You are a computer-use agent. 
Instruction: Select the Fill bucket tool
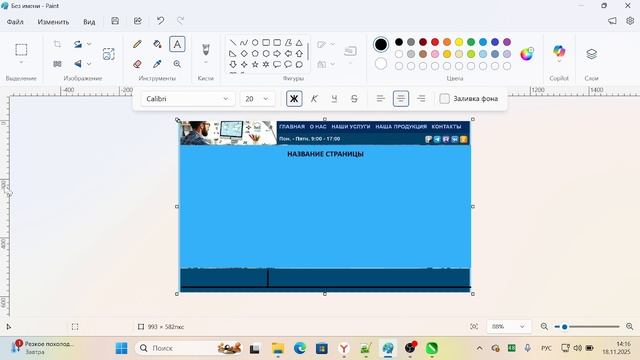click(157, 44)
